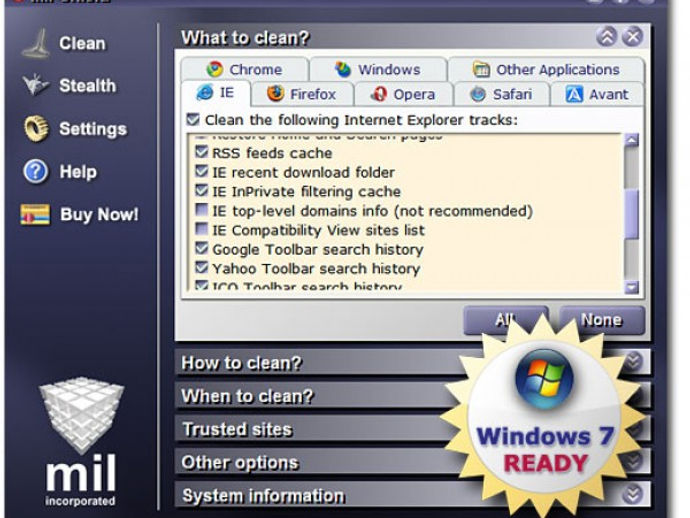This screenshot has width=690, height=518.
Task: Expand the How to clean? section
Action: tap(633, 362)
